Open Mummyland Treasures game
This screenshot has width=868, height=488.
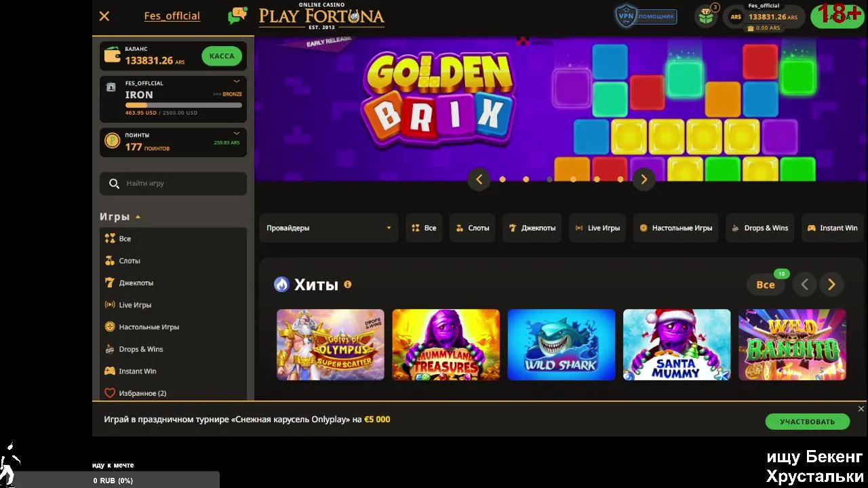[446, 344]
